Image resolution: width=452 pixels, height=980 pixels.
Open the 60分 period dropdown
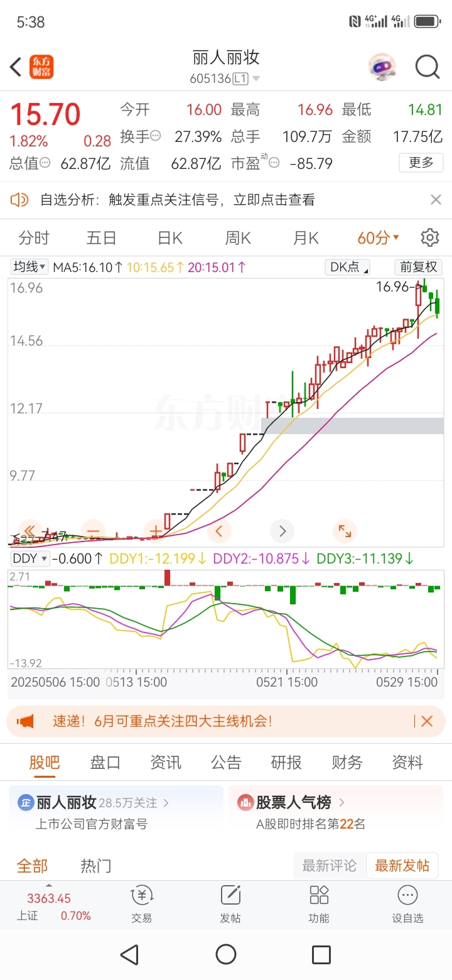coord(378,238)
